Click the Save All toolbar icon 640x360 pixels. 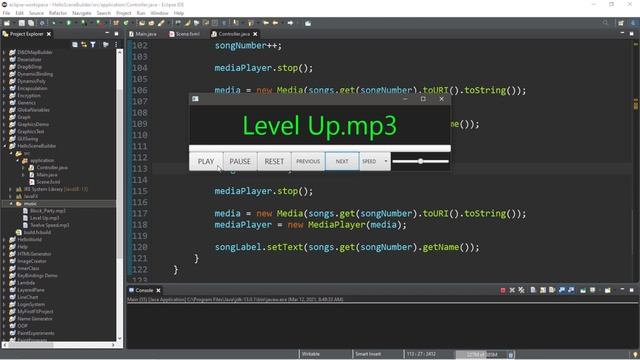coord(31,23)
